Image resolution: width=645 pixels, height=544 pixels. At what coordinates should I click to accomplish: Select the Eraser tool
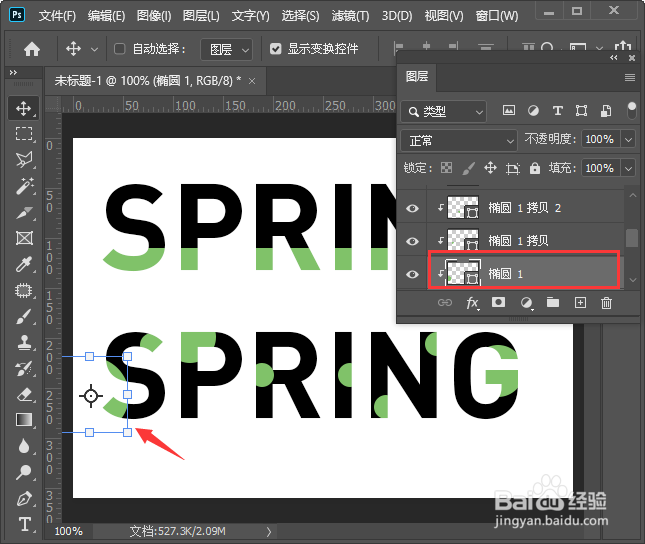click(23, 395)
